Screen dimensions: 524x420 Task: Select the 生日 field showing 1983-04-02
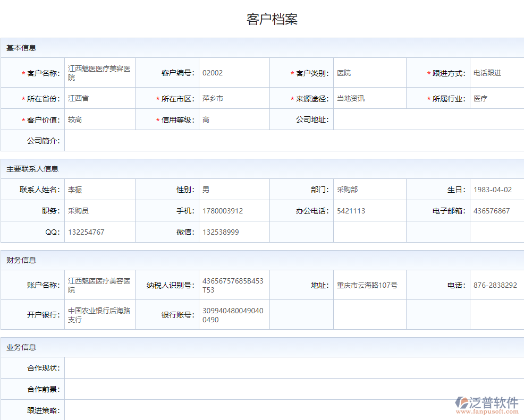pos(497,190)
